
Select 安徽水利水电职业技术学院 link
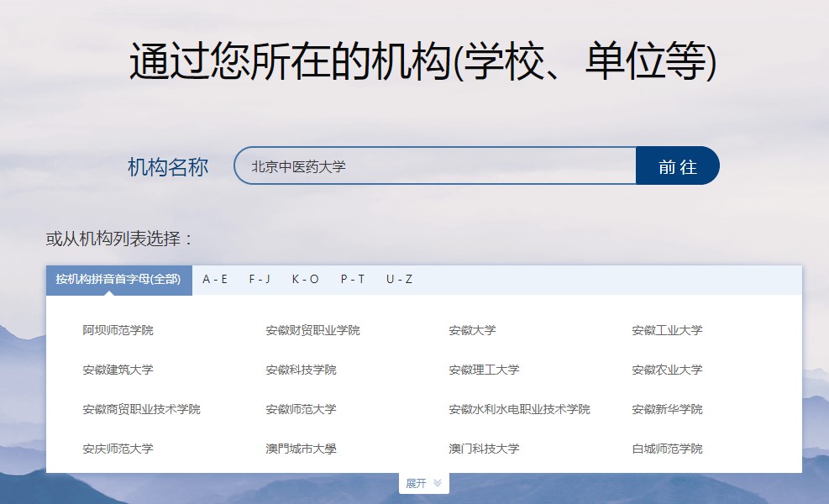coord(519,409)
